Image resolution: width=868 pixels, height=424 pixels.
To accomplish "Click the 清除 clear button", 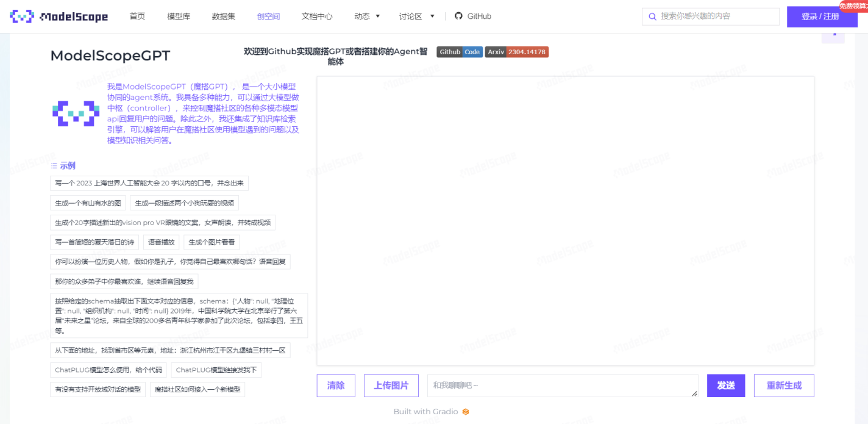I will [336, 386].
